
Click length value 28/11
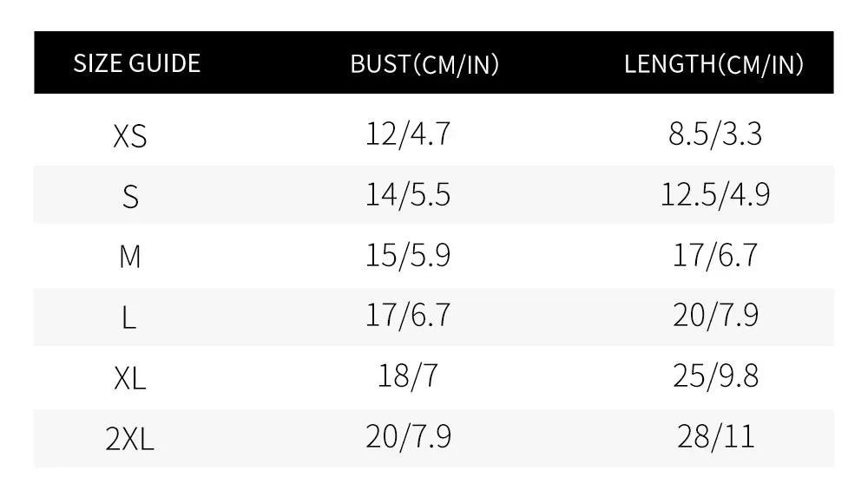(716, 436)
